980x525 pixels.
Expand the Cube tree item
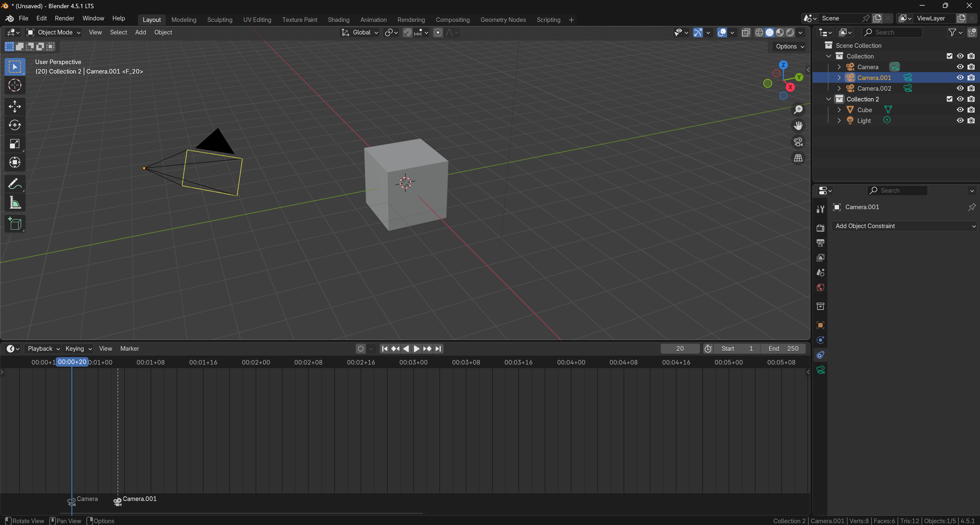tap(839, 110)
